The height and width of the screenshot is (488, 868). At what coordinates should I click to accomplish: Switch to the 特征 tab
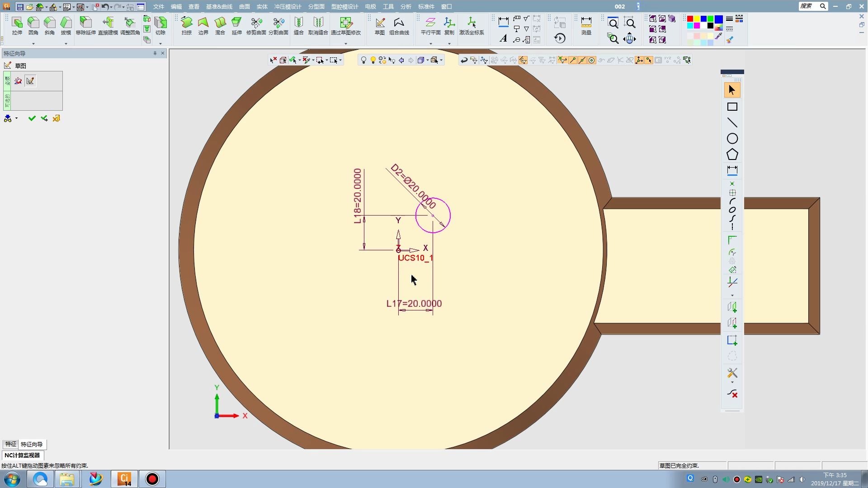pyautogui.click(x=10, y=444)
